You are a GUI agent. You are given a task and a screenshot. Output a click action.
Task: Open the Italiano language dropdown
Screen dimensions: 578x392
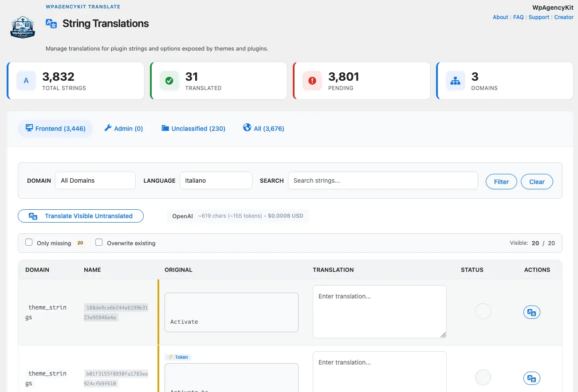click(216, 180)
